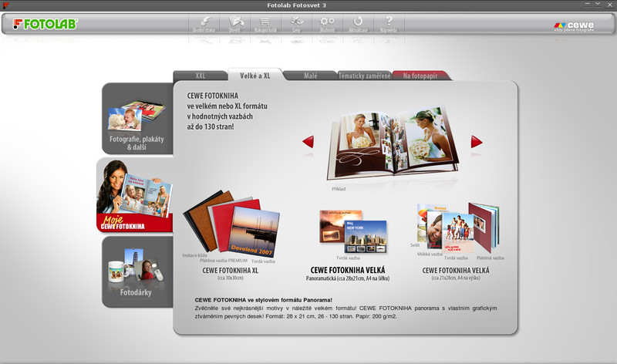Screen dimensions: 617x364
Task: Maximize the Fotolab Fotosvet window
Action: (x=598, y=4)
